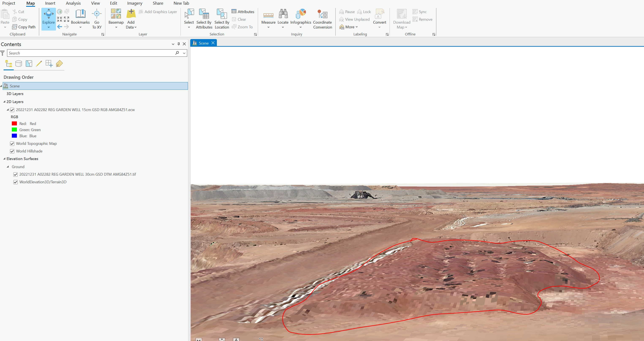Click View Unplaced labels
This screenshot has width=644, height=341.
pyautogui.click(x=354, y=19)
